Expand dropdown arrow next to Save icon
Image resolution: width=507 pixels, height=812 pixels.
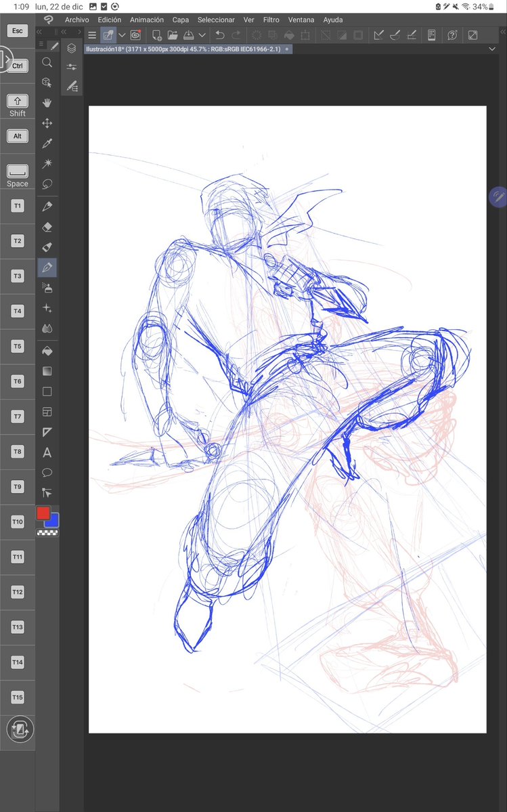tap(202, 35)
